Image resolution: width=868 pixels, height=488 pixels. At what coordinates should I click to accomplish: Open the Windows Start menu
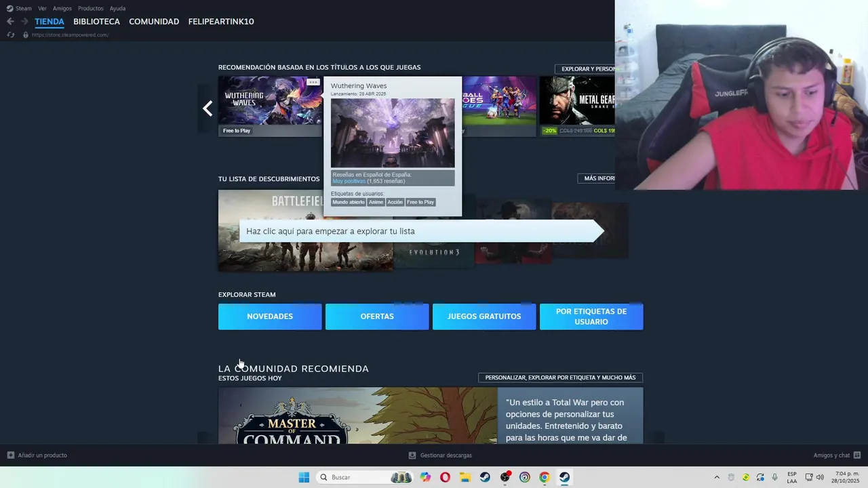[x=304, y=477]
